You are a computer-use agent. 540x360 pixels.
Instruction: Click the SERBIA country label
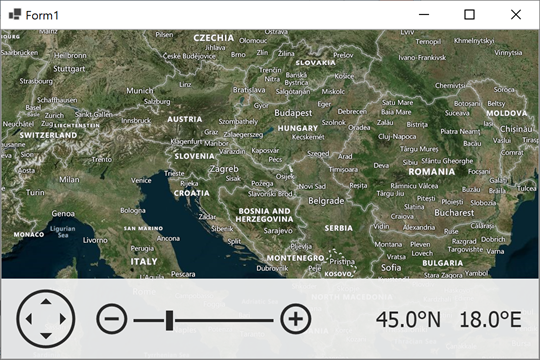[339, 228]
